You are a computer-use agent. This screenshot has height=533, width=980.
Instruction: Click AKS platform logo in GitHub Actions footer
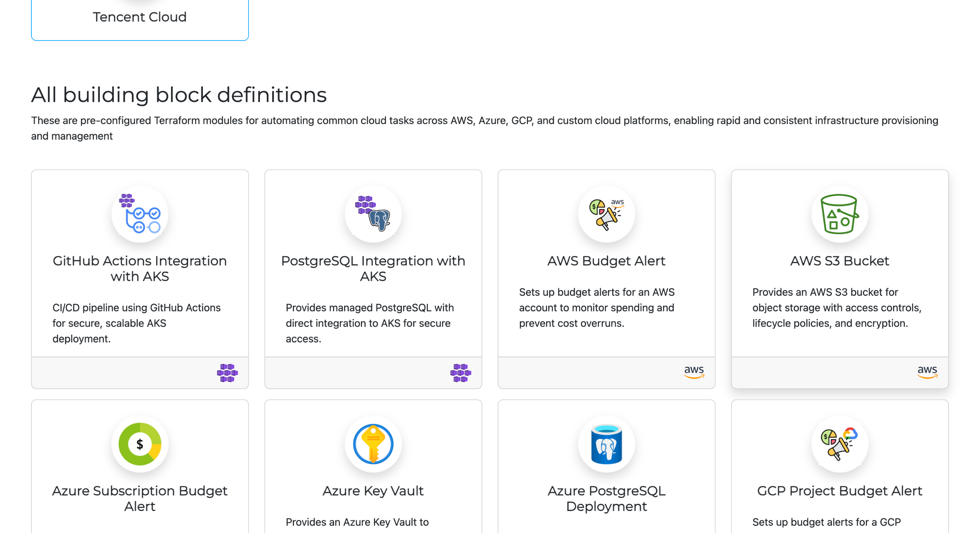click(227, 373)
